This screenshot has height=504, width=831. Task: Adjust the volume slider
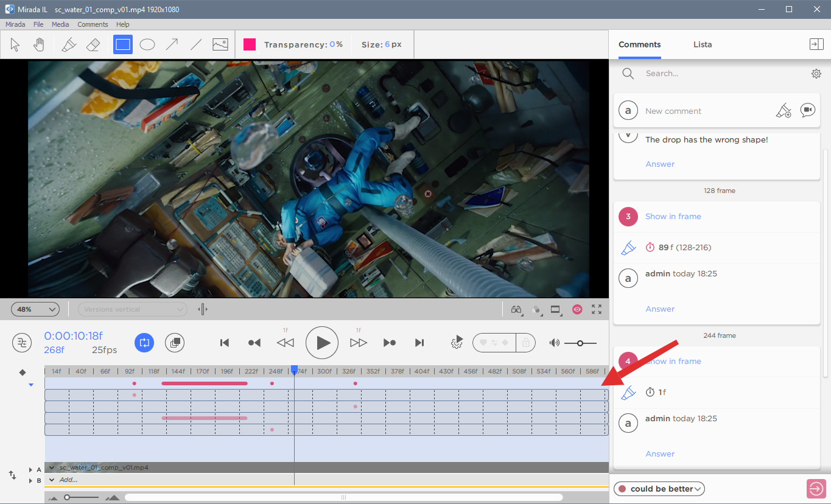pyautogui.click(x=580, y=343)
